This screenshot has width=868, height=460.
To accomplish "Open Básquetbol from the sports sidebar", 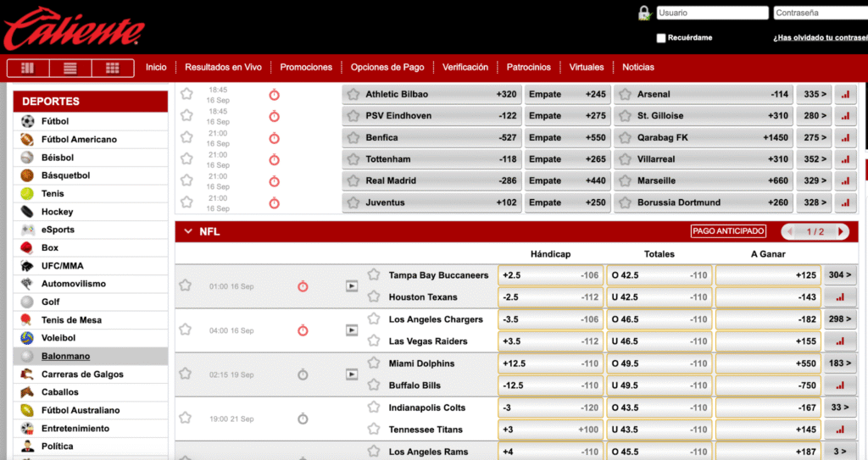I will coord(65,175).
